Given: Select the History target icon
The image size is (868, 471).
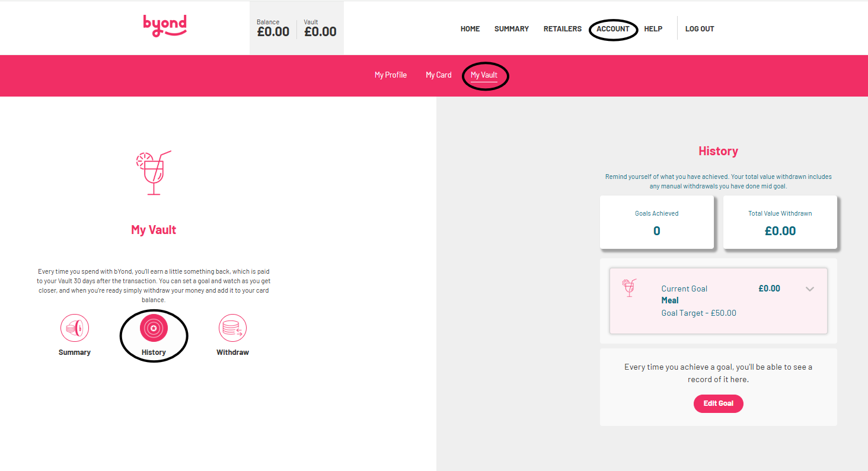Looking at the screenshot, I should tap(154, 328).
